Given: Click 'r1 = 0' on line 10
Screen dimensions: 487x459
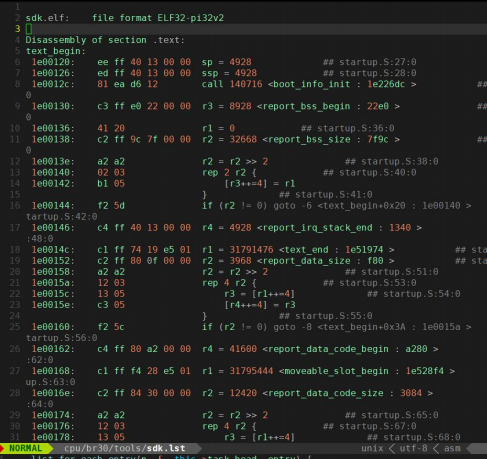Looking at the screenshot, I should tap(218, 128).
